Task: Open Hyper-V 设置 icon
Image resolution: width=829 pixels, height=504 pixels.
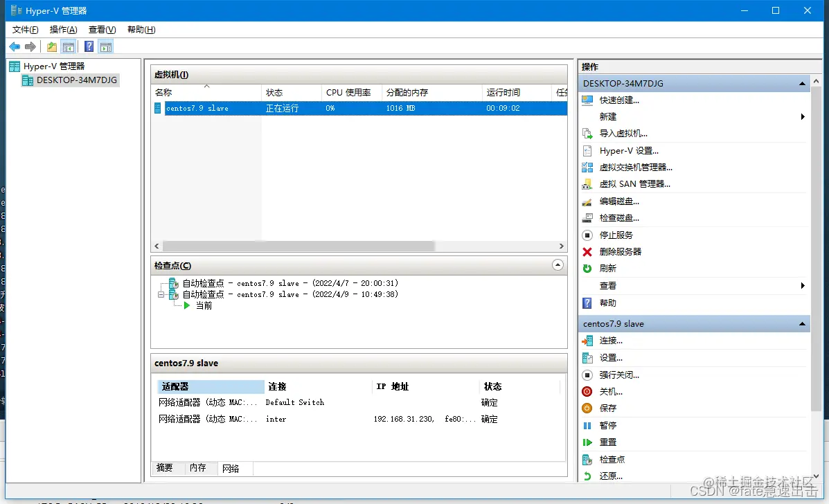Action: [x=587, y=150]
